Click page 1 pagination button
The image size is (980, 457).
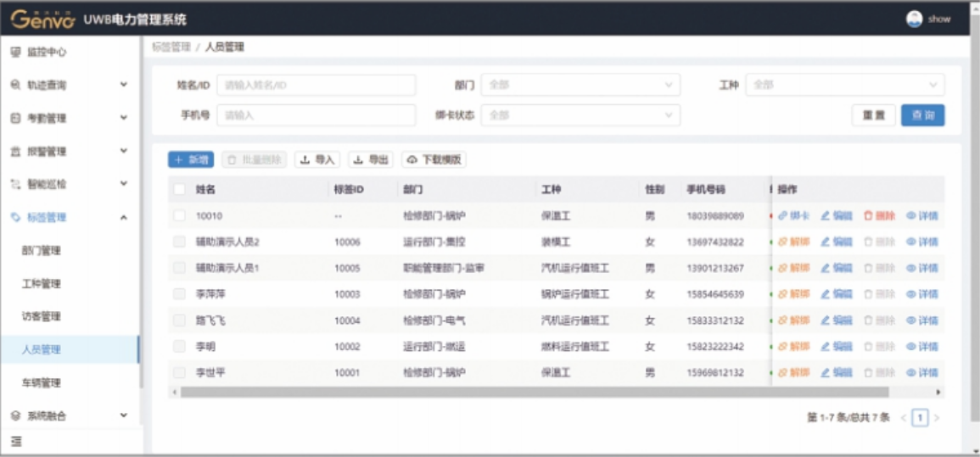pyautogui.click(x=920, y=418)
